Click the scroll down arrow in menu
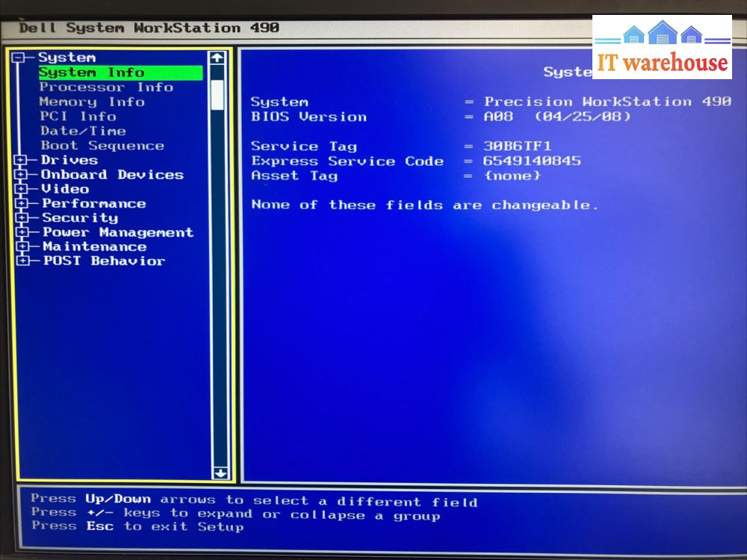This screenshot has width=747, height=560. [x=220, y=472]
